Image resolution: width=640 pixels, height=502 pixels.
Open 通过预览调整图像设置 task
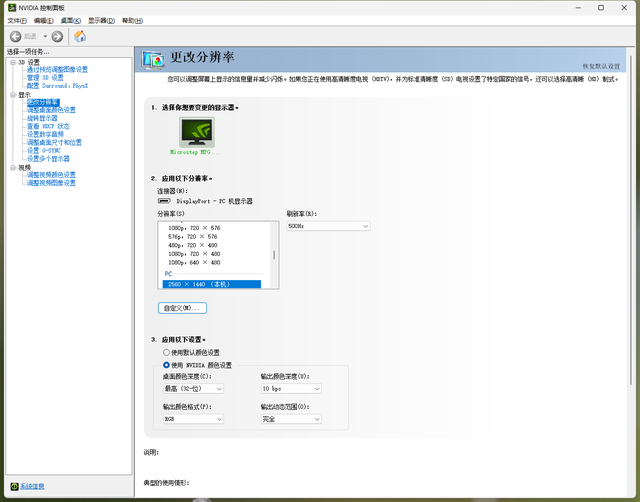pyautogui.click(x=57, y=70)
